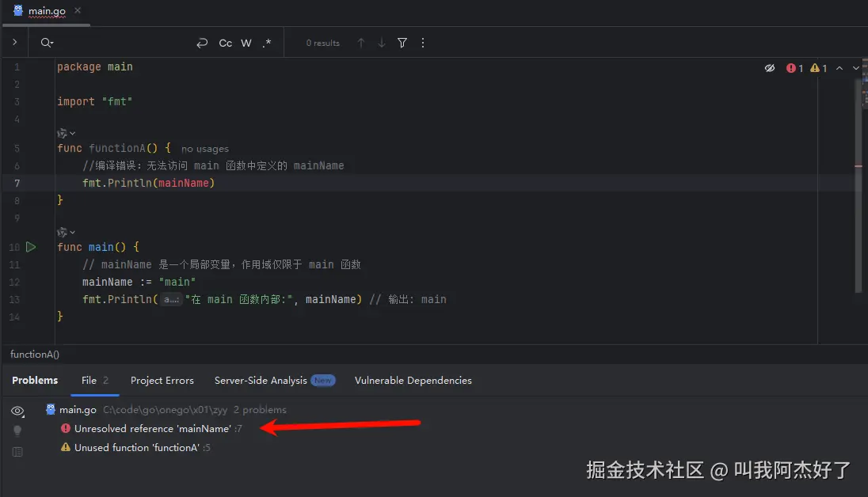Screen dimensions: 868x497
Task: Open the find bar more options menu
Action: tap(423, 43)
